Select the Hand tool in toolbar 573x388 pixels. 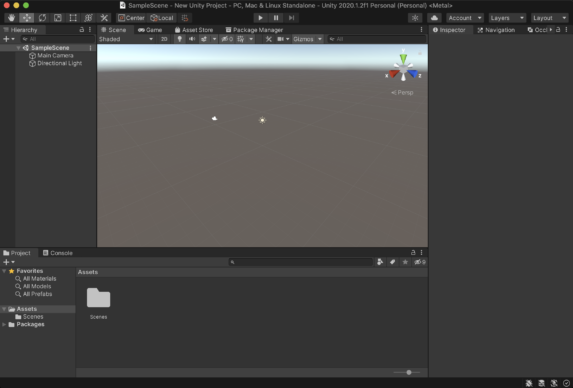[x=11, y=18]
